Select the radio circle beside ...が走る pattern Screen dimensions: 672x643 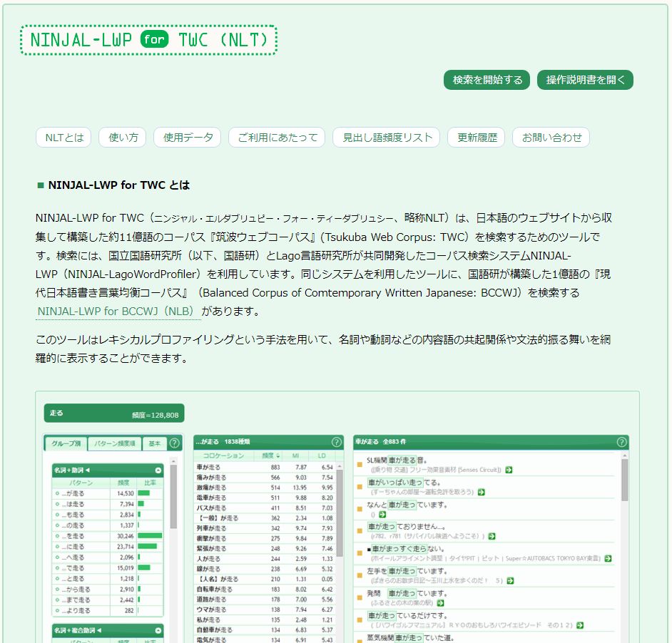(x=56, y=493)
